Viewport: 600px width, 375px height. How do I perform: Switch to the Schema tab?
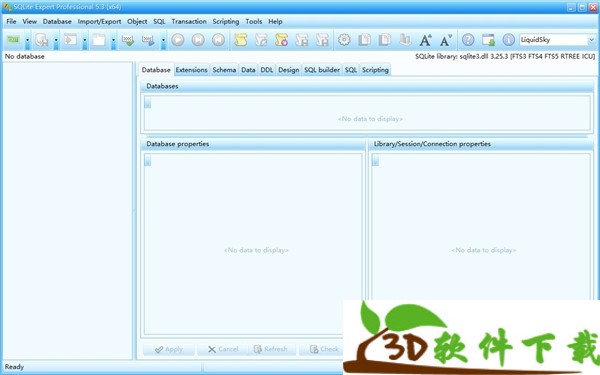(224, 70)
